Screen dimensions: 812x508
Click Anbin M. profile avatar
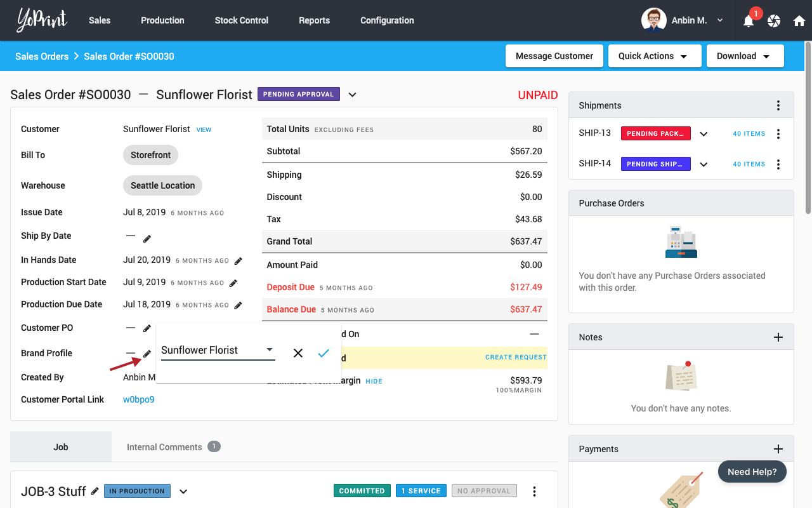click(x=654, y=20)
